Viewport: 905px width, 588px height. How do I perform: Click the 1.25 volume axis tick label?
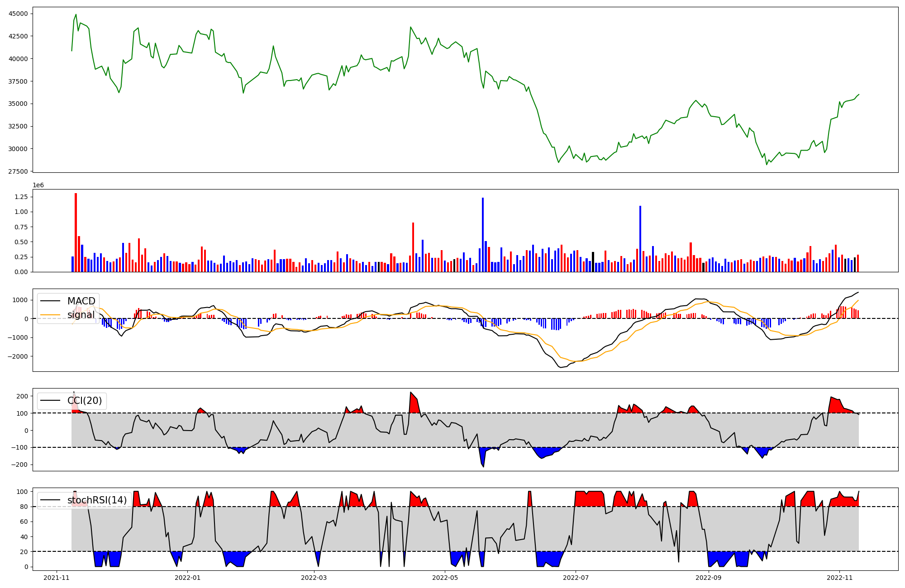pyautogui.click(x=21, y=197)
